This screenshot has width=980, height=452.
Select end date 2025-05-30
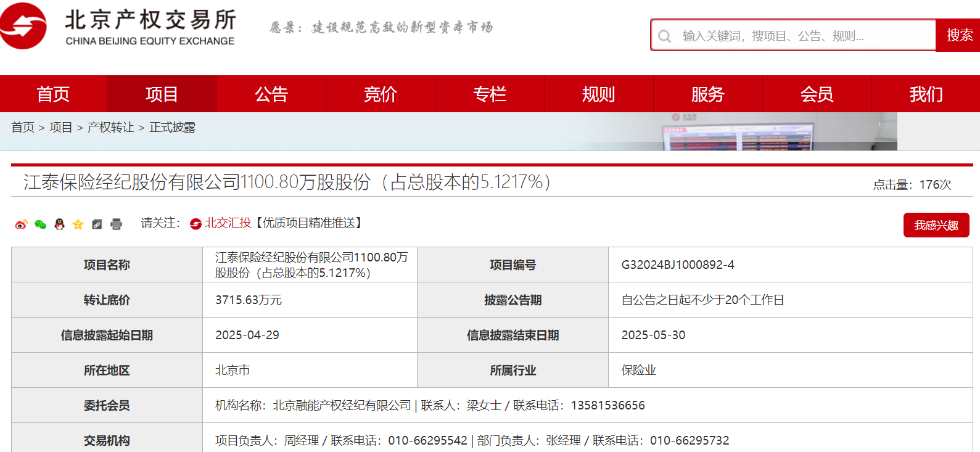(653, 335)
